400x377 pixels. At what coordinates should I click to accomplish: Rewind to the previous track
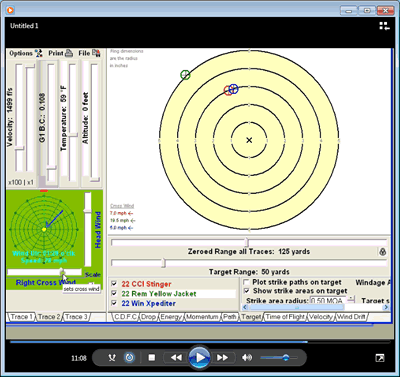[x=176, y=358]
